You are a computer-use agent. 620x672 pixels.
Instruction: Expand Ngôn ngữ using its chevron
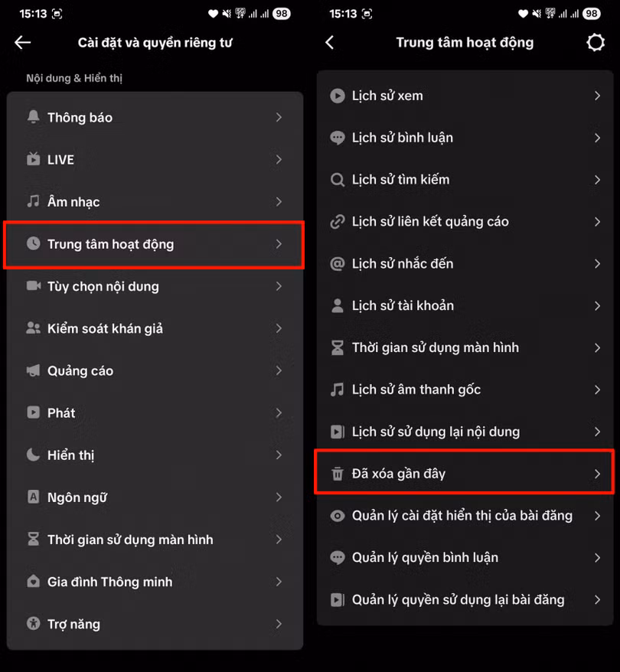[x=279, y=497]
